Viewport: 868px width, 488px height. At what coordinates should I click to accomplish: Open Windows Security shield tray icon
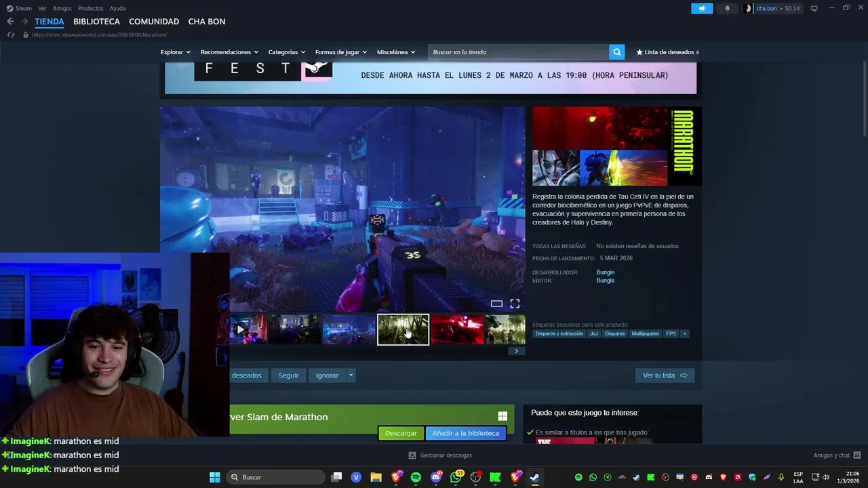752,477
